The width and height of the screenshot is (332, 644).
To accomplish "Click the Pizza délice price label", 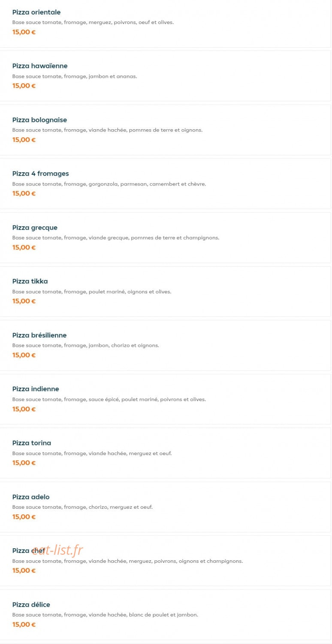I will [x=24, y=624].
